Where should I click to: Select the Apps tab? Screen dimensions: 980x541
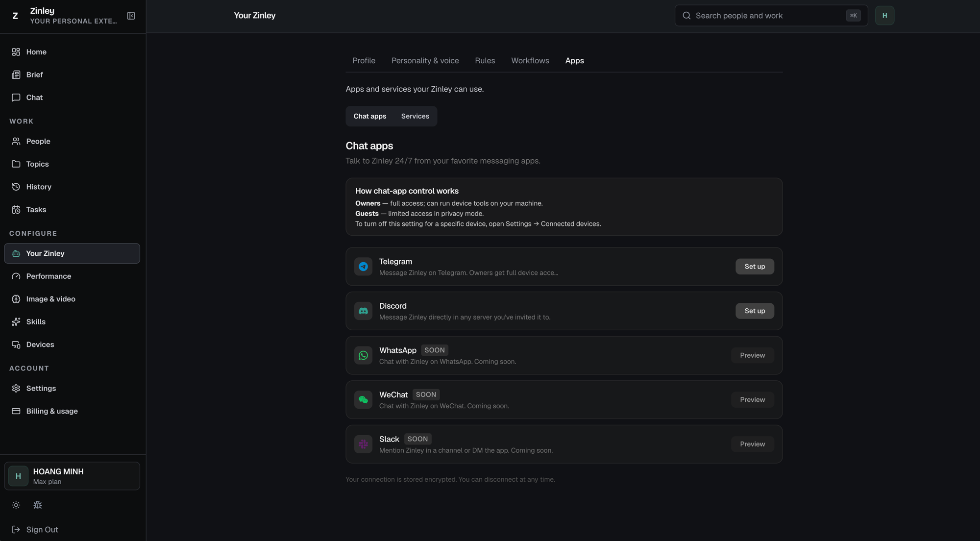click(575, 61)
